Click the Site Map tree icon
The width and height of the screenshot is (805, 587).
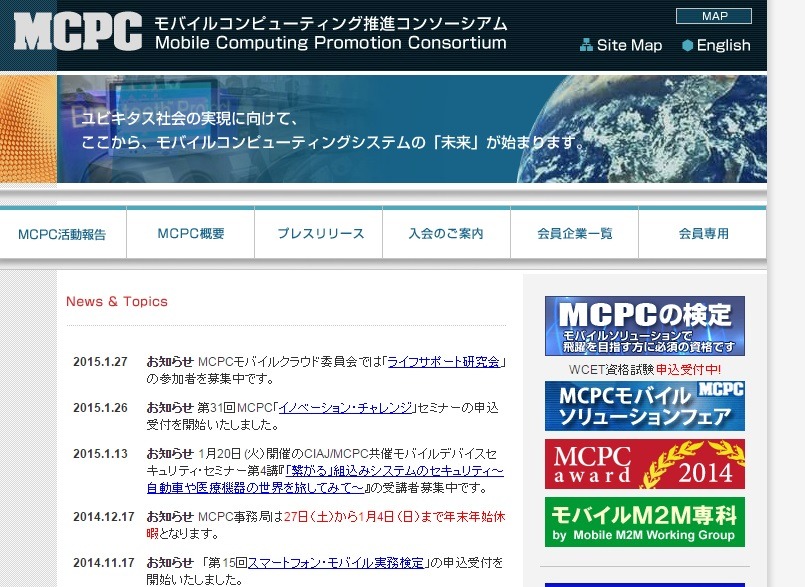586,45
